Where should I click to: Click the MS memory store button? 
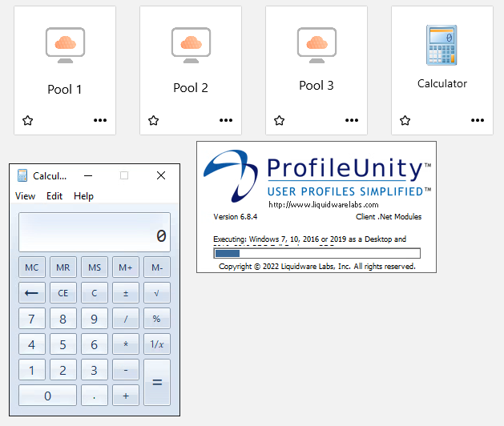(95, 267)
